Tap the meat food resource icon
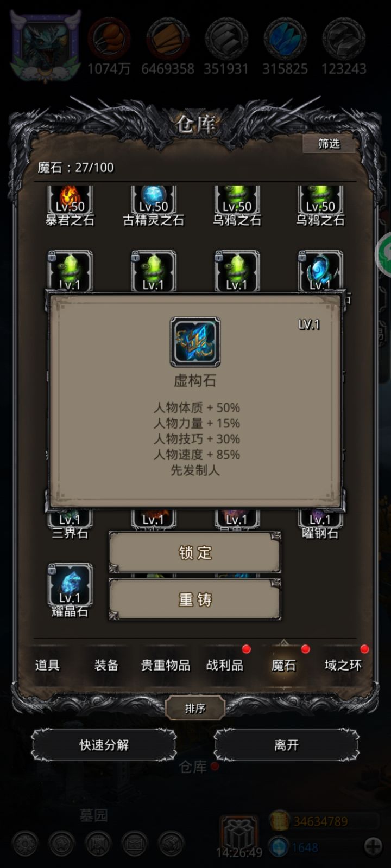The image size is (391, 868). (109, 38)
